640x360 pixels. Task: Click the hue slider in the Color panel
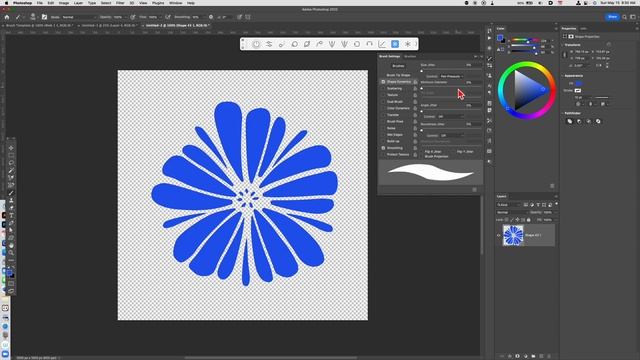pos(526,40)
